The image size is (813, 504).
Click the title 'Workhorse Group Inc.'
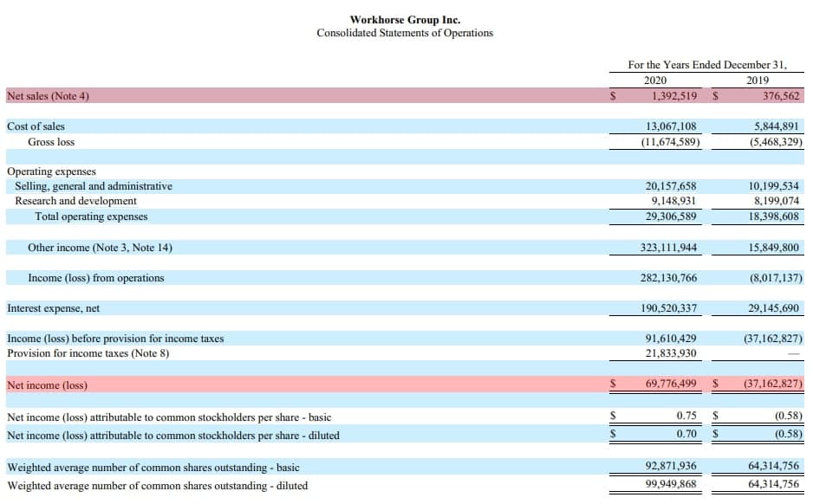pyautogui.click(x=405, y=20)
